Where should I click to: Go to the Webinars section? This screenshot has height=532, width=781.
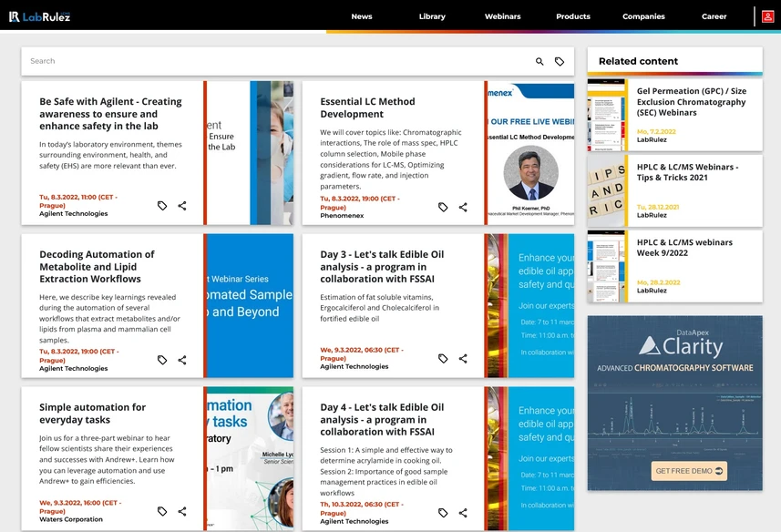(502, 16)
